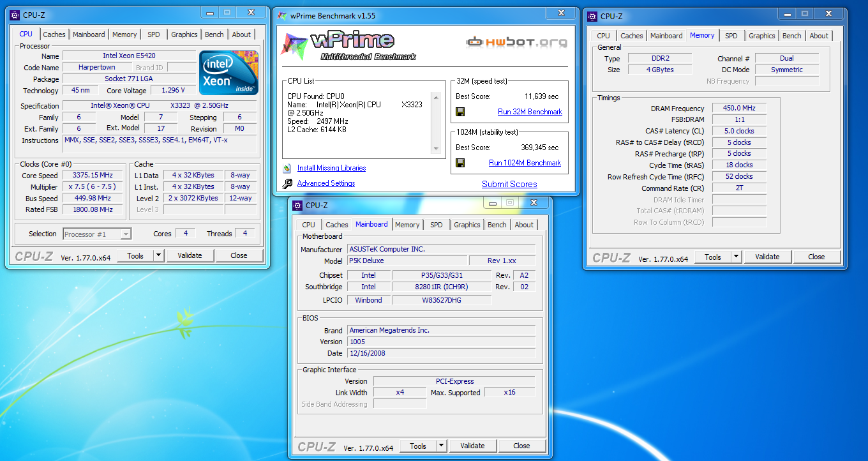The image size is (868, 461).
Task: Open Tools dropdown arrow in Memory window
Action: pos(737,257)
